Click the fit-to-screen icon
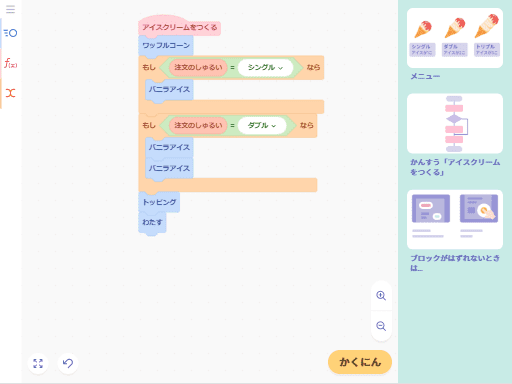 (x=38, y=363)
